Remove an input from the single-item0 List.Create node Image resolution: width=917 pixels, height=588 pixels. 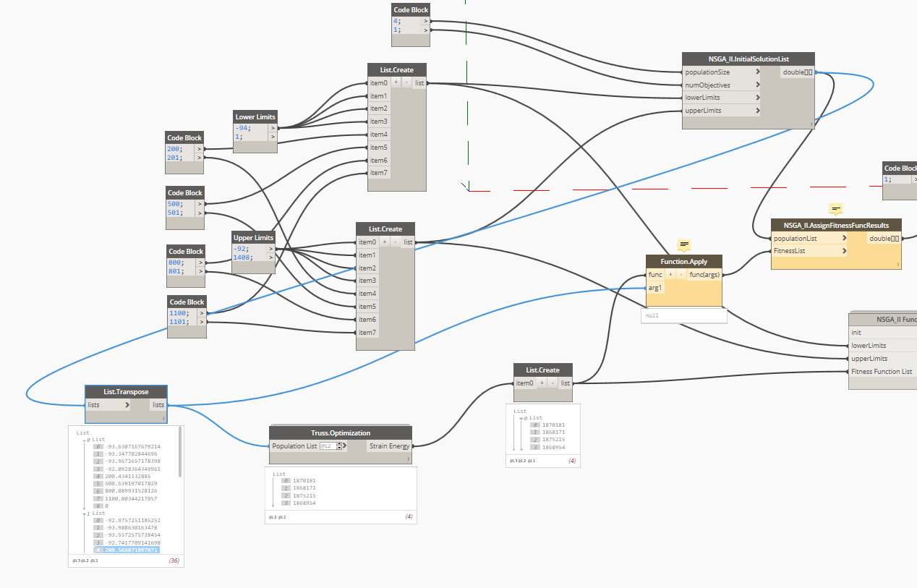552,383
